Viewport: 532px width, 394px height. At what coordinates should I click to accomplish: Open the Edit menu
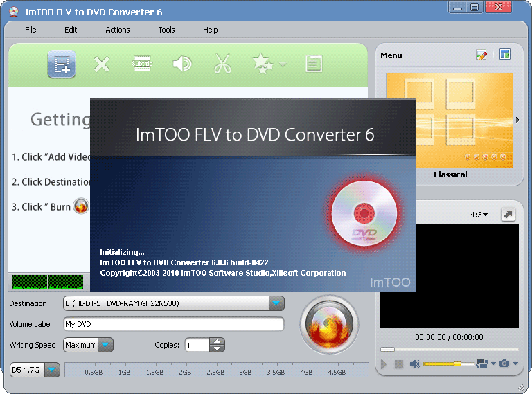[71, 30]
